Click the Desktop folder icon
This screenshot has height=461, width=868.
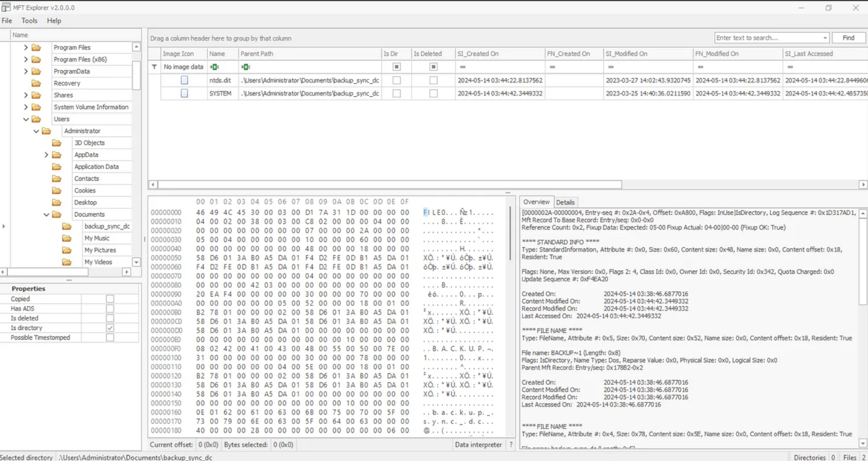pos(57,202)
